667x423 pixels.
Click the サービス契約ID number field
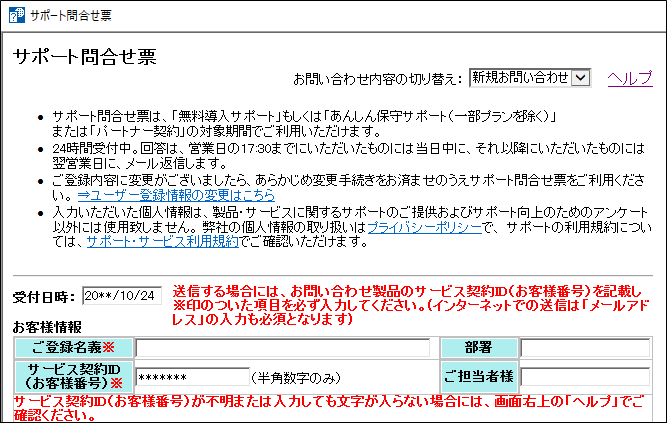192,377
